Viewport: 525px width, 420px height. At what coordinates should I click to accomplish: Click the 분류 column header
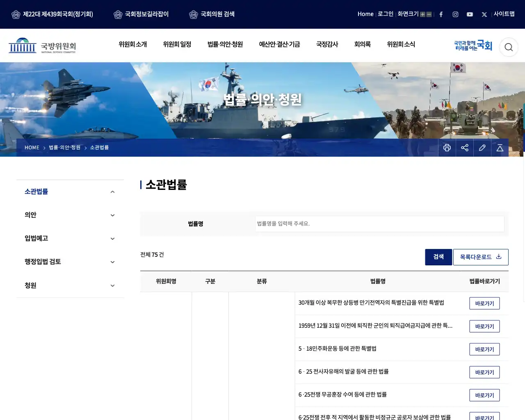click(x=262, y=281)
